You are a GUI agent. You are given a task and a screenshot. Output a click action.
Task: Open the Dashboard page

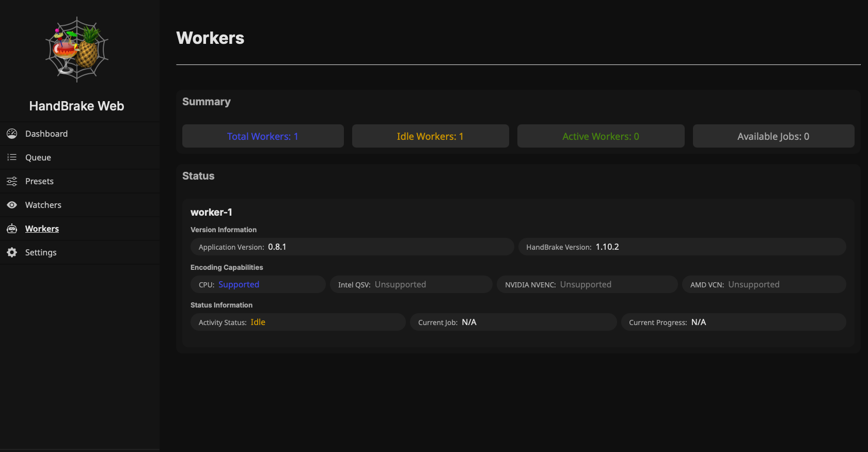click(x=46, y=134)
